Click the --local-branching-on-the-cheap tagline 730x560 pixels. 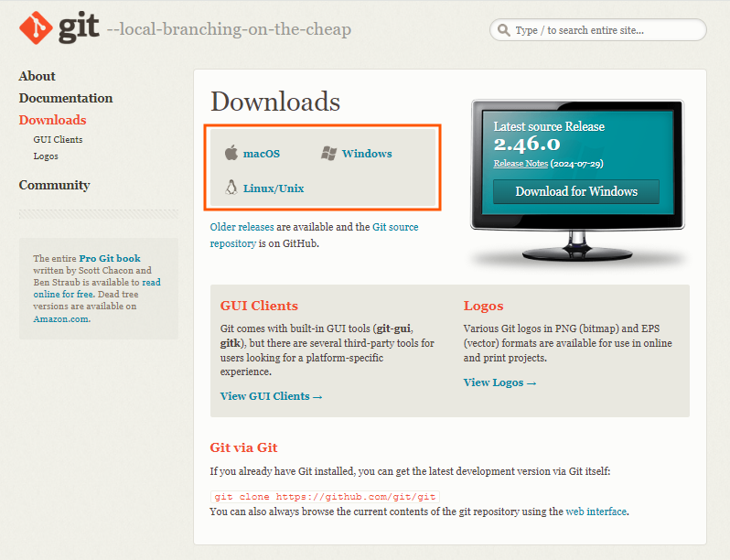click(x=229, y=29)
